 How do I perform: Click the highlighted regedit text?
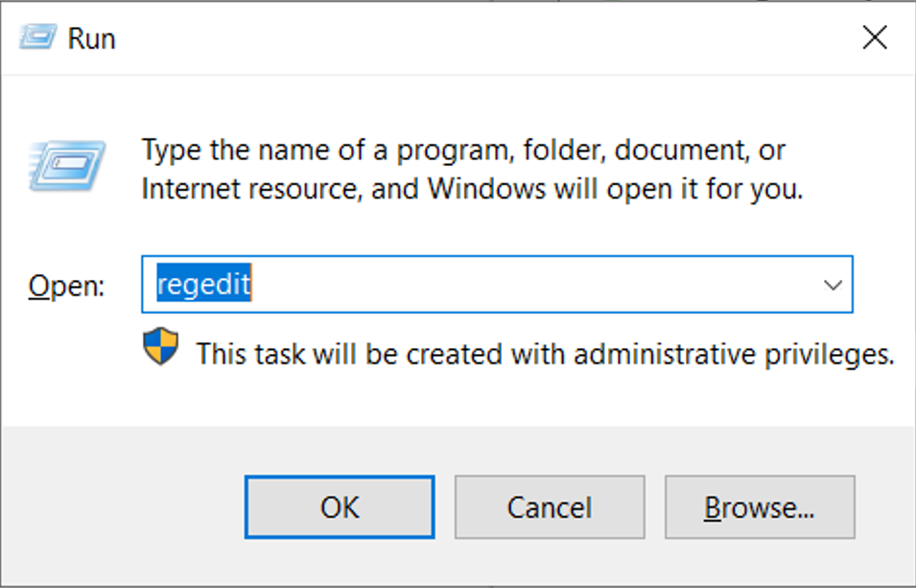point(203,285)
